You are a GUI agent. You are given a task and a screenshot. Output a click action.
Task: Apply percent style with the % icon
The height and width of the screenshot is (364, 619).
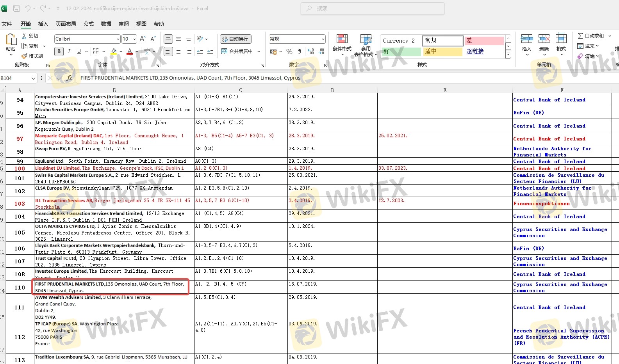[289, 51]
